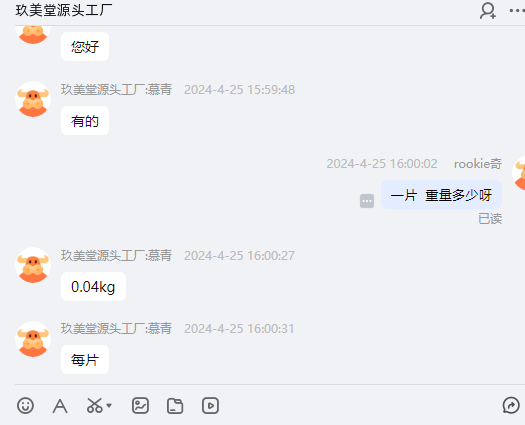Click the message options button beside 一片 重量多少呀

[x=367, y=201]
